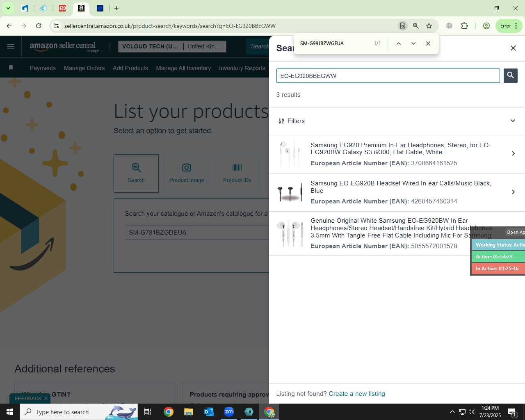The width and height of the screenshot is (525, 420).
Task: Click the find-in-page icon in address bar
Action: point(403,26)
